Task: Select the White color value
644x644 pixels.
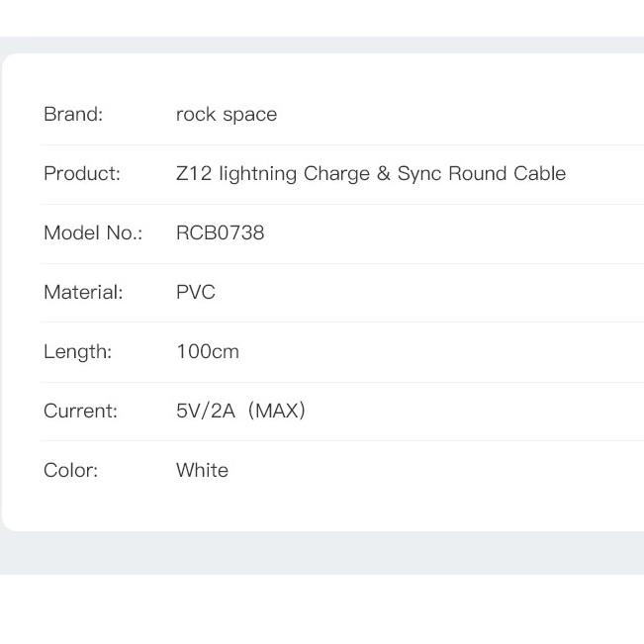Action: [202, 471]
